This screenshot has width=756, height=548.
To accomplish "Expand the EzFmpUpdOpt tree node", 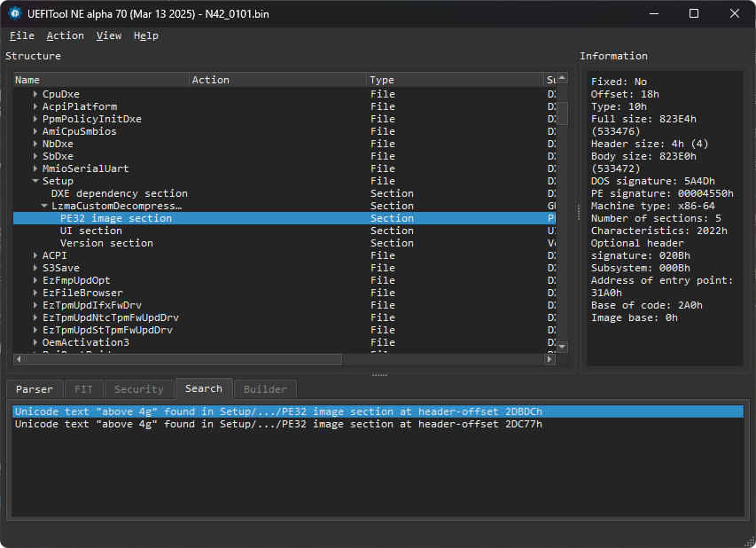I will 35,280.
